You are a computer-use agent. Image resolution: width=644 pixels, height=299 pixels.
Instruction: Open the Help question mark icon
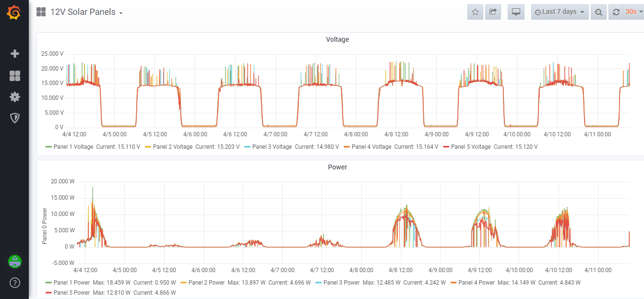(x=15, y=283)
